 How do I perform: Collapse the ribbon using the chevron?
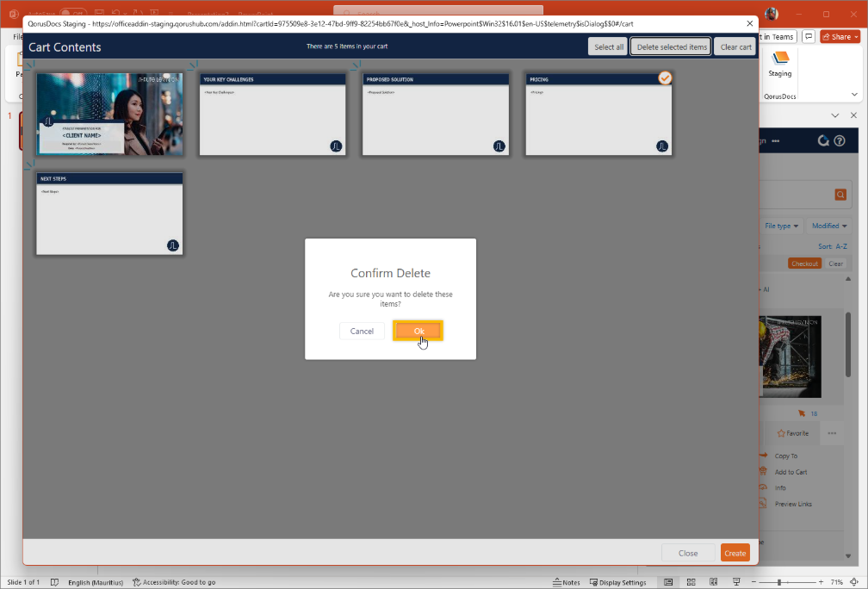pyautogui.click(x=855, y=94)
